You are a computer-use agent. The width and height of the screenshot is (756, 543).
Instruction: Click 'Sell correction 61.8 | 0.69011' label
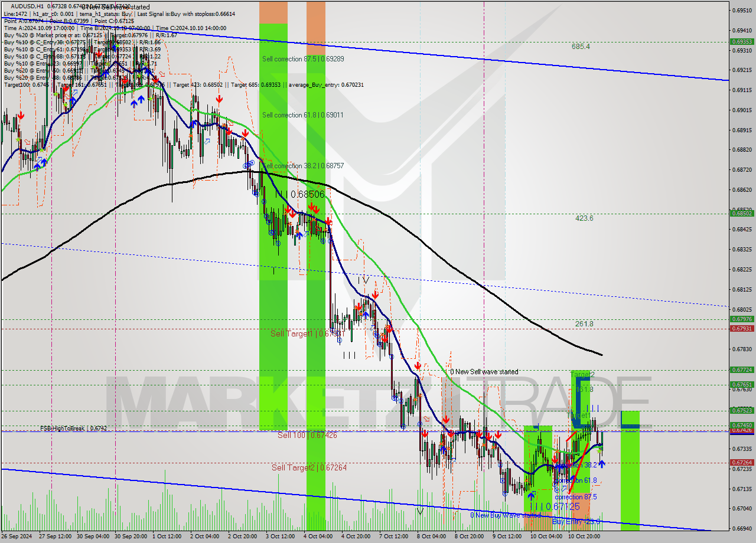(x=303, y=115)
